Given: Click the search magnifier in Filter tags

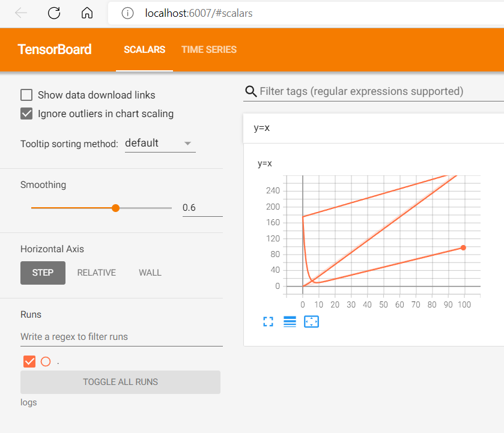Looking at the screenshot, I should (250, 91).
